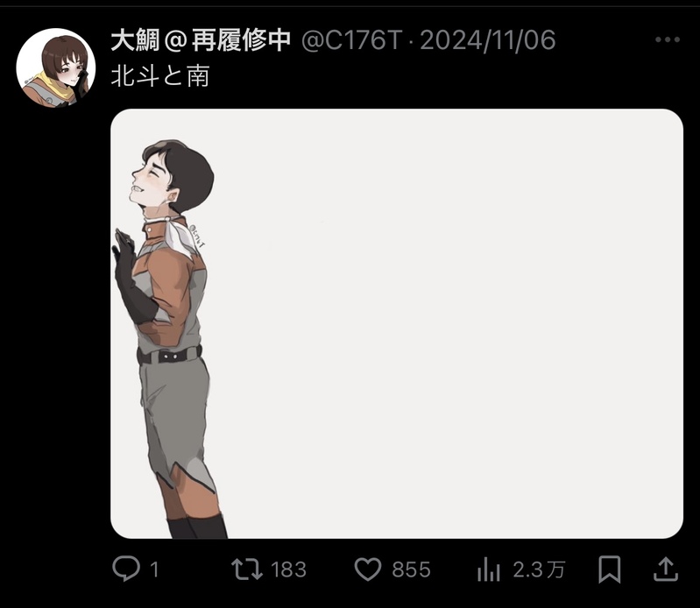The image size is (700, 608).
Task: Open the attached illustration image
Action: (396, 323)
